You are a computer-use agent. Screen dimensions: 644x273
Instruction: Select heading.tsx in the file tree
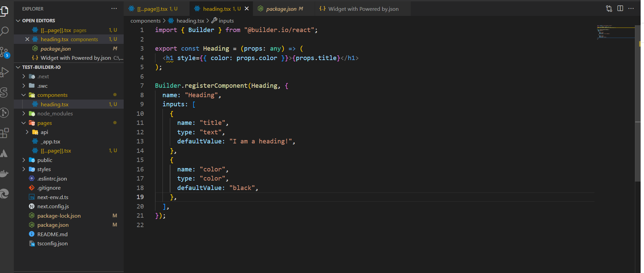pos(69,104)
